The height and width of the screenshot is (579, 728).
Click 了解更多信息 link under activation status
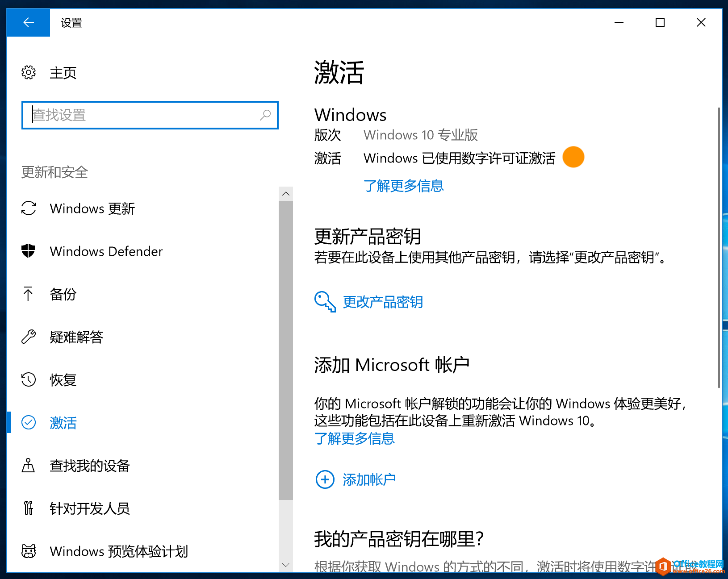pos(404,186)
